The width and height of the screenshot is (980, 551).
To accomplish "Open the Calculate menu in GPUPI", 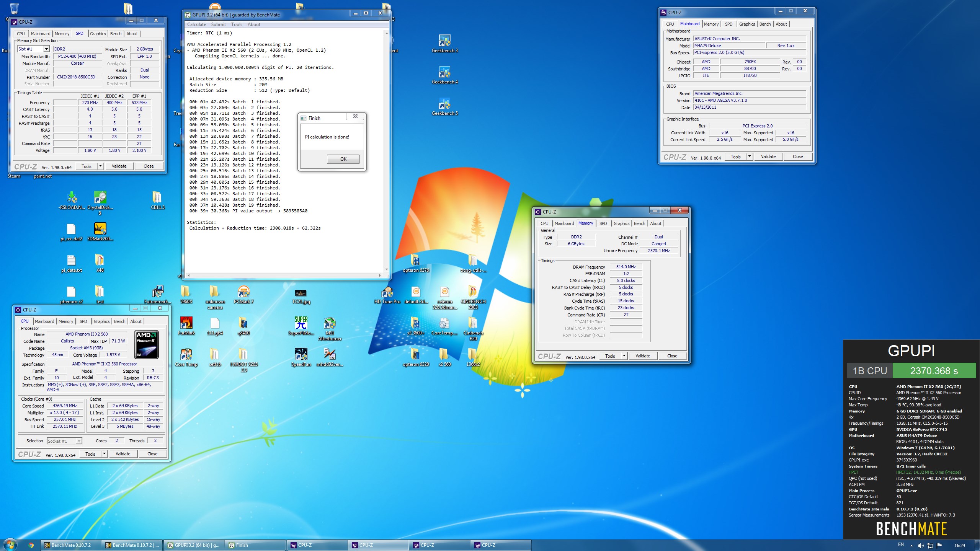I will (x=196, y=24).
